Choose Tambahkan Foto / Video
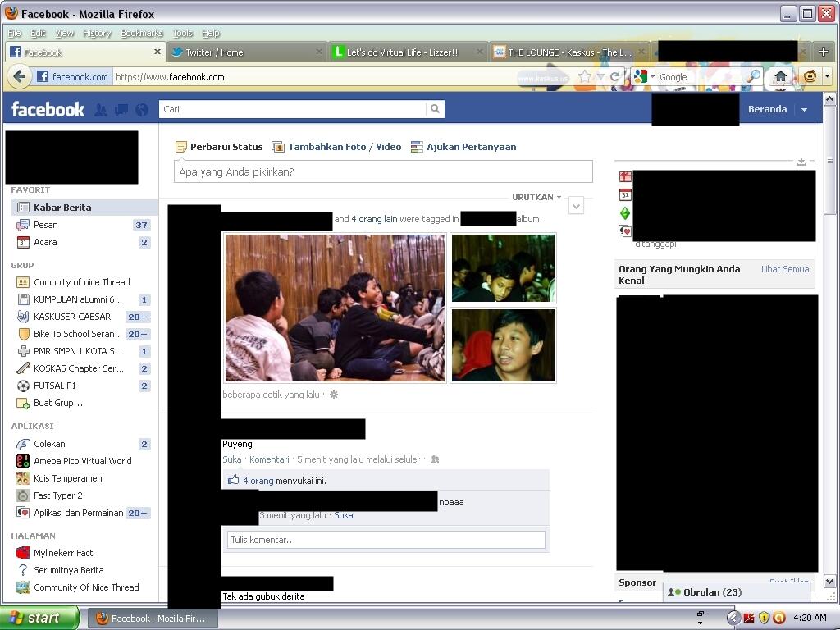The width and height of the screenshot is (840, 630). pos(336,147)
